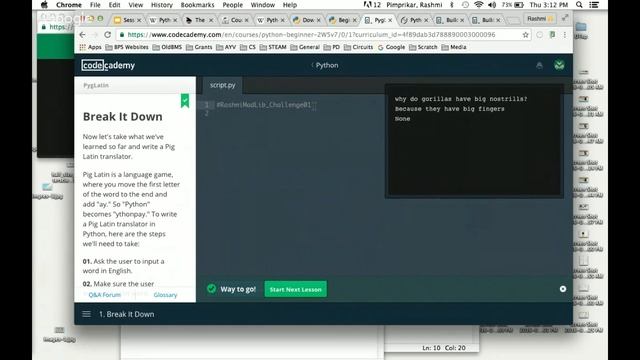Open the CS bookmark folder
Viewport: 640px width, 360px height.
click(248, 47)
